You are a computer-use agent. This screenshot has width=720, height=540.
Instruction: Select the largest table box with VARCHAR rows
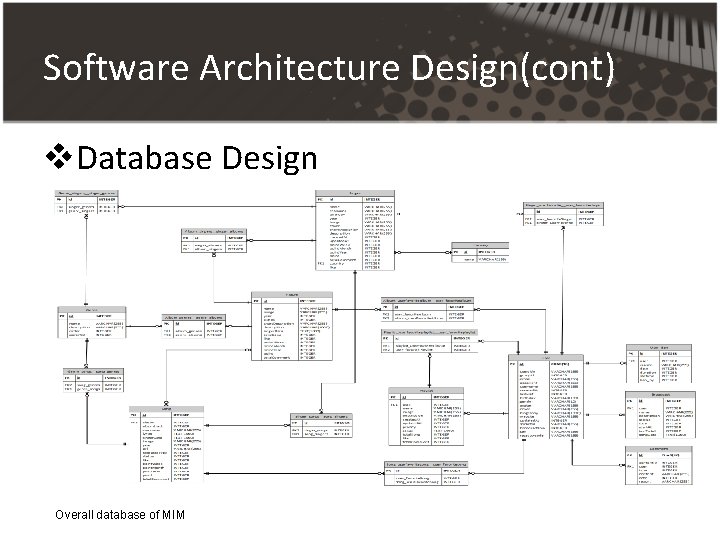(546, 396)
